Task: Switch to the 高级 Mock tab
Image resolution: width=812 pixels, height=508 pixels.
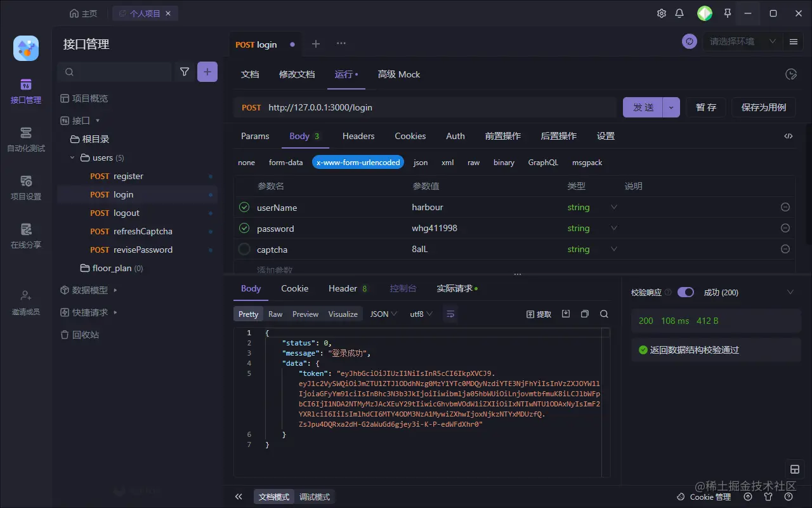Action: point(399,74)
